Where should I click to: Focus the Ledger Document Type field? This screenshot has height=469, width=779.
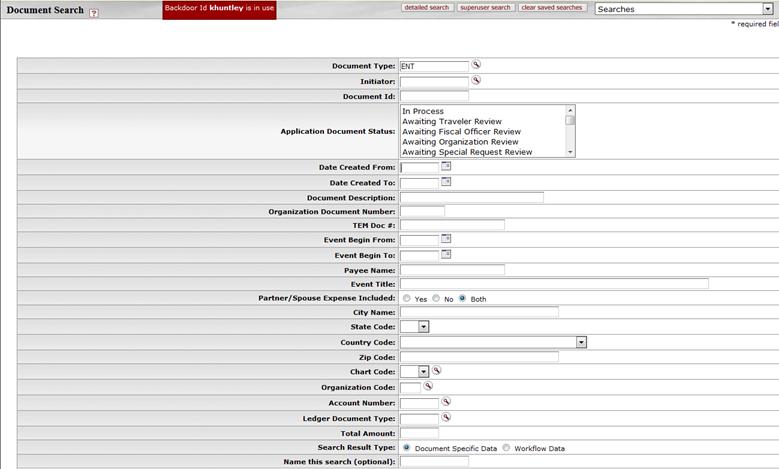(419, 419)
